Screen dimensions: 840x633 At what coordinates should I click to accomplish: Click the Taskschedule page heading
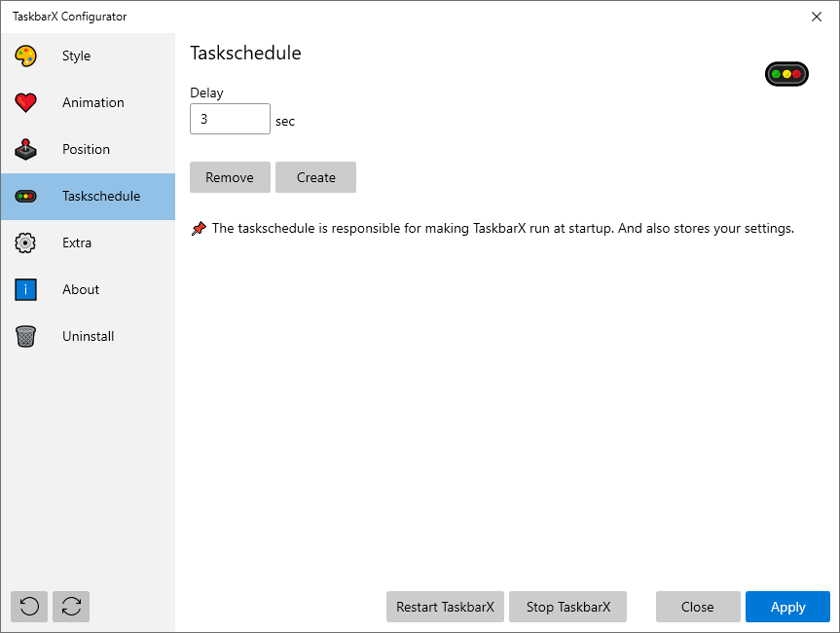point(246,53)
